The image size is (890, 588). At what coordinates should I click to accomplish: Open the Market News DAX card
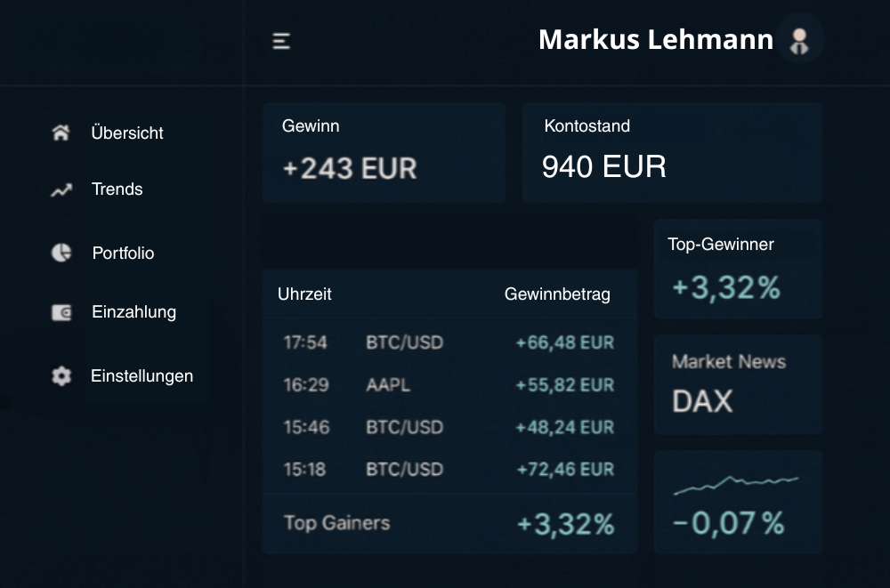tap(738, 383)
